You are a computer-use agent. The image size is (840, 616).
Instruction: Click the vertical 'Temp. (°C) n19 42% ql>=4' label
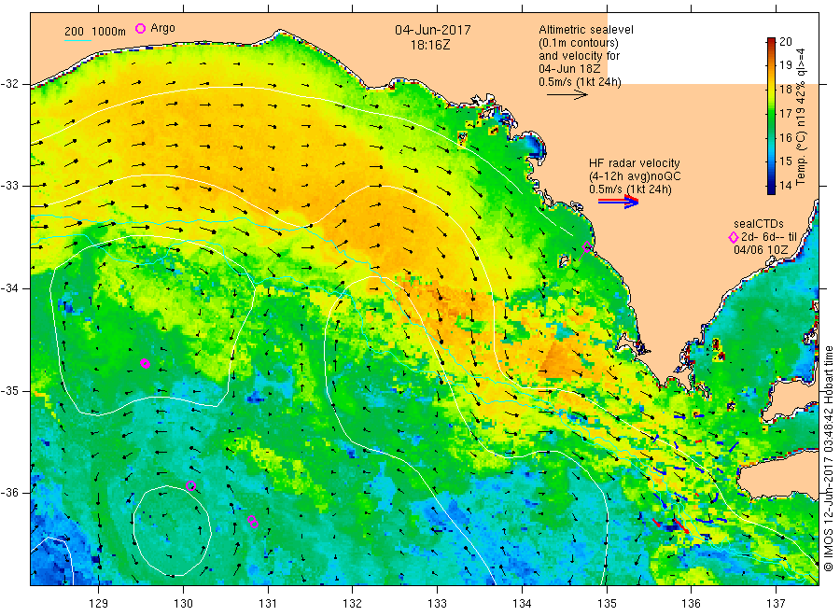click(801, 117)
